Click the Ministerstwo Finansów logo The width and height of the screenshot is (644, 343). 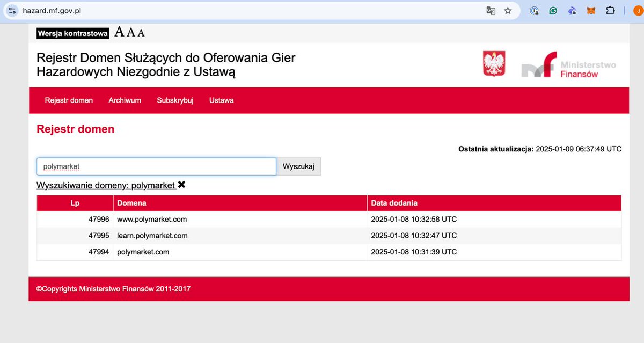click(x=568, y=65)
